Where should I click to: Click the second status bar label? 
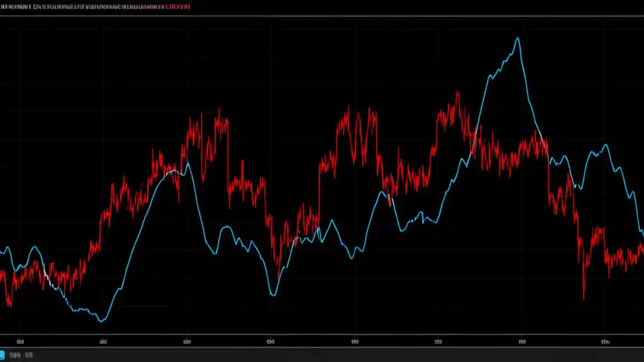pyautogui.click(x=28, y=355)
